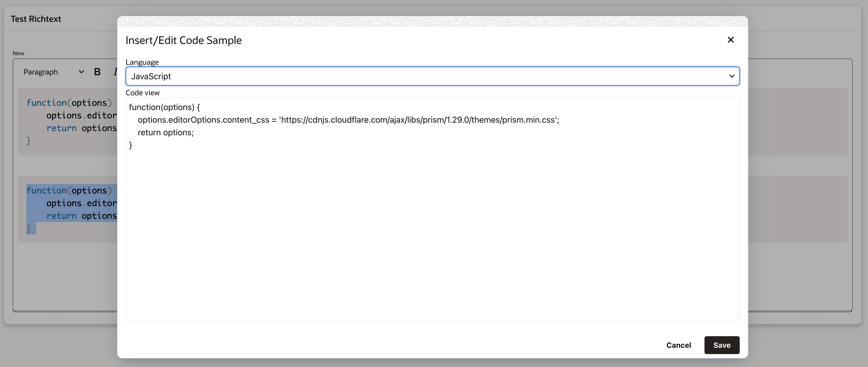The width and height of the screenshot is (868, 367).
Task: Click the closing brace line in Code view
Action: pos(131,145)
